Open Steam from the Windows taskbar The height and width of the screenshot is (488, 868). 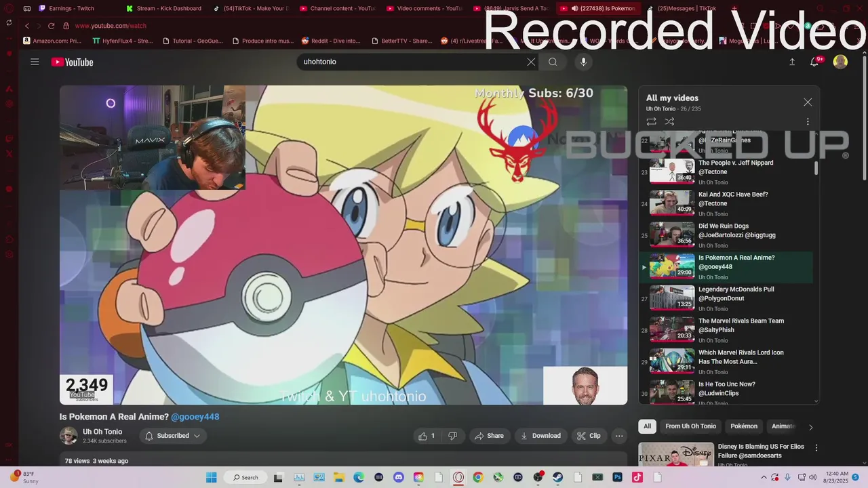[557, 477]
